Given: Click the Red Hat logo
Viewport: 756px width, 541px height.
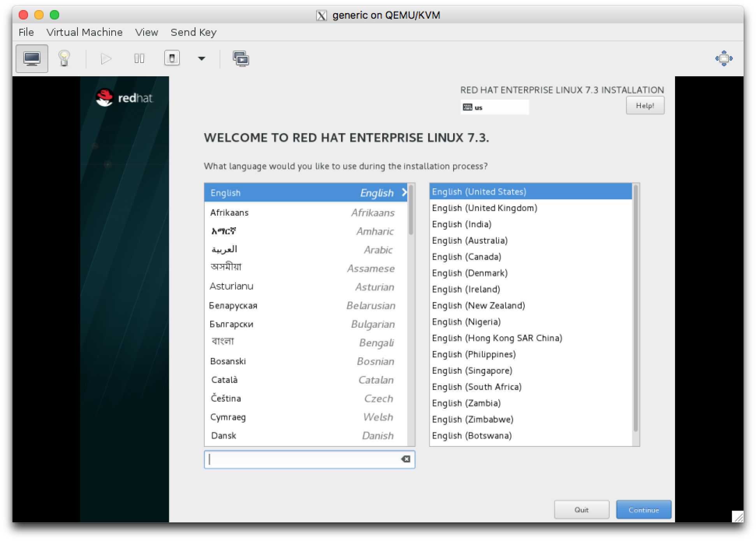Looking at the screenshot, I should [124, 98].
